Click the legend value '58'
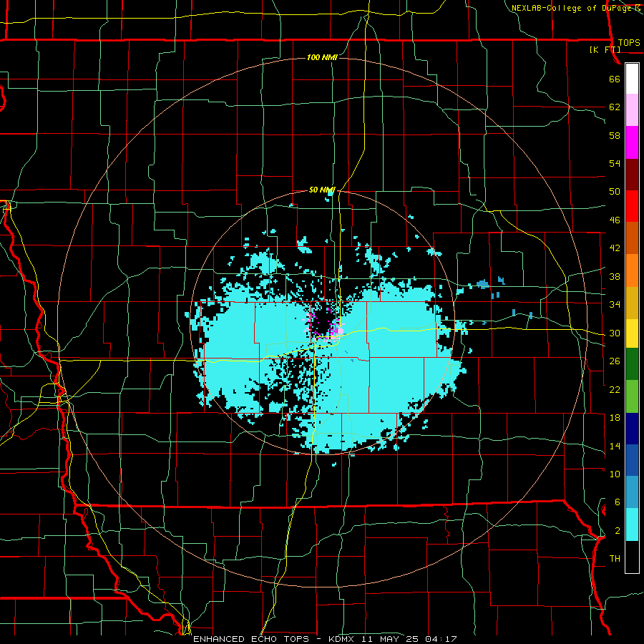 (615, 135)
